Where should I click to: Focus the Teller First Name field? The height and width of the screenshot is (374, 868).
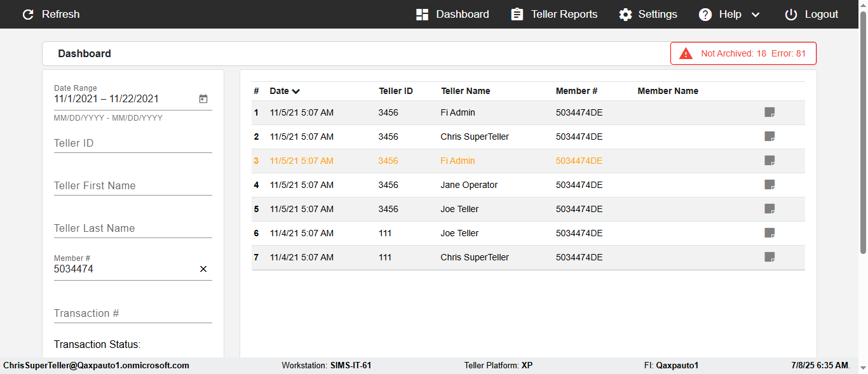tap(132, 186)
